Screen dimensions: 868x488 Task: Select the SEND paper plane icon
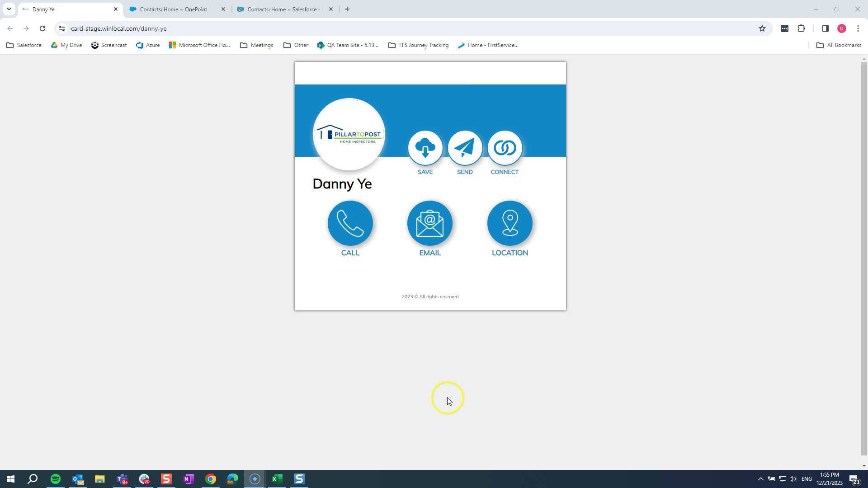click(x=465, y=148)
